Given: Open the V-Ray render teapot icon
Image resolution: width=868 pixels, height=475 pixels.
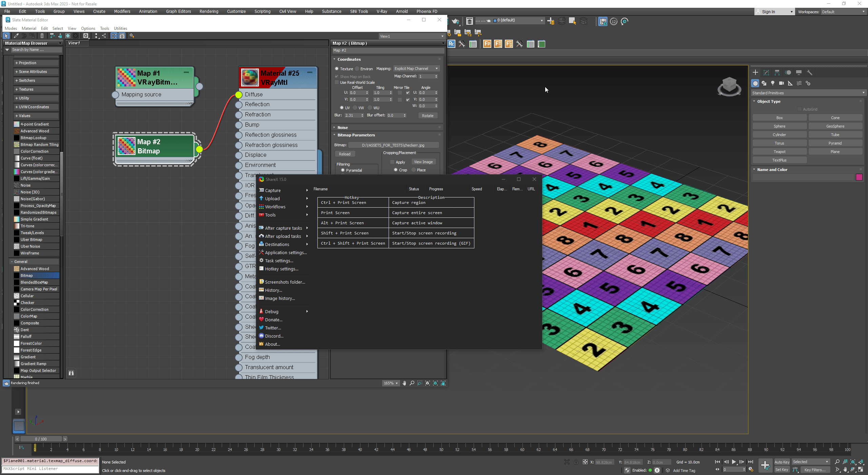Looking at the screenshot, I should click(x=455, y=22).
